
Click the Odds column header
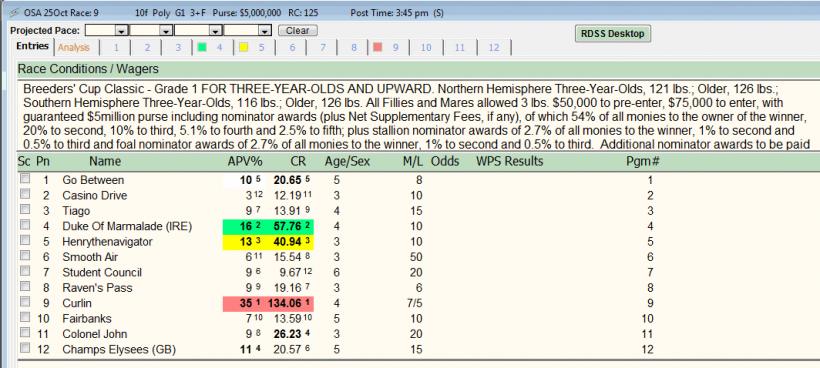(x=445, y=162)
